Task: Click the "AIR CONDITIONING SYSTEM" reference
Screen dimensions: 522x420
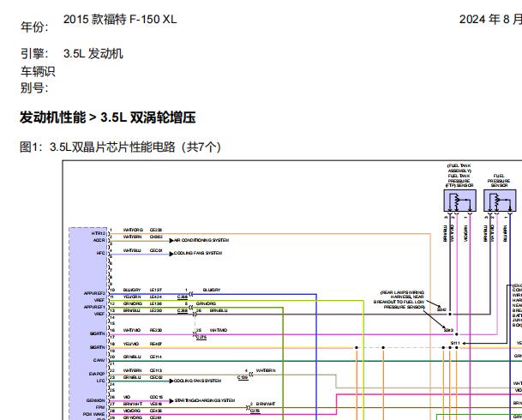Action: pos(201,240)
